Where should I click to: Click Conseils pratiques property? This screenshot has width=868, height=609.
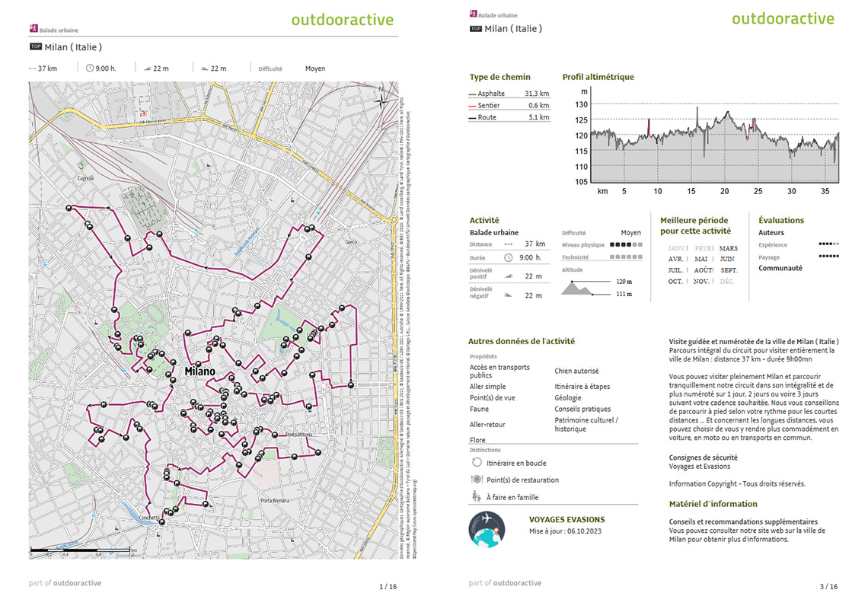[x=583, y=409]
